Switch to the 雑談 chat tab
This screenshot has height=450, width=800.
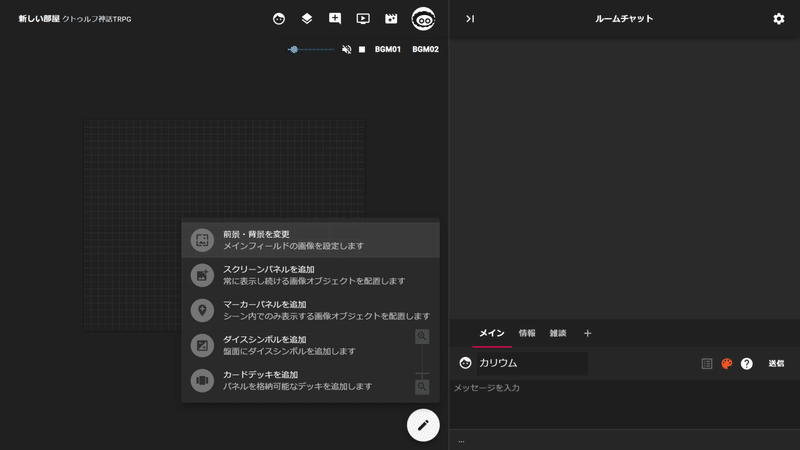558,333
